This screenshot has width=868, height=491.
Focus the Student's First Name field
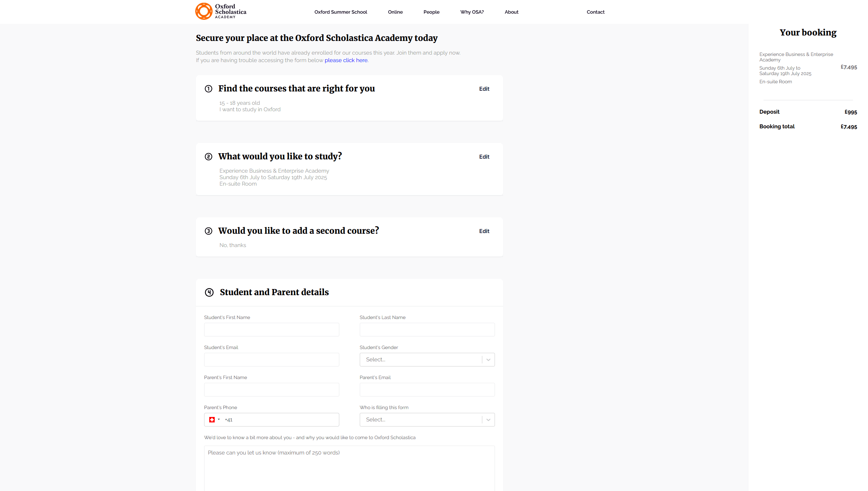click(271, 330)
